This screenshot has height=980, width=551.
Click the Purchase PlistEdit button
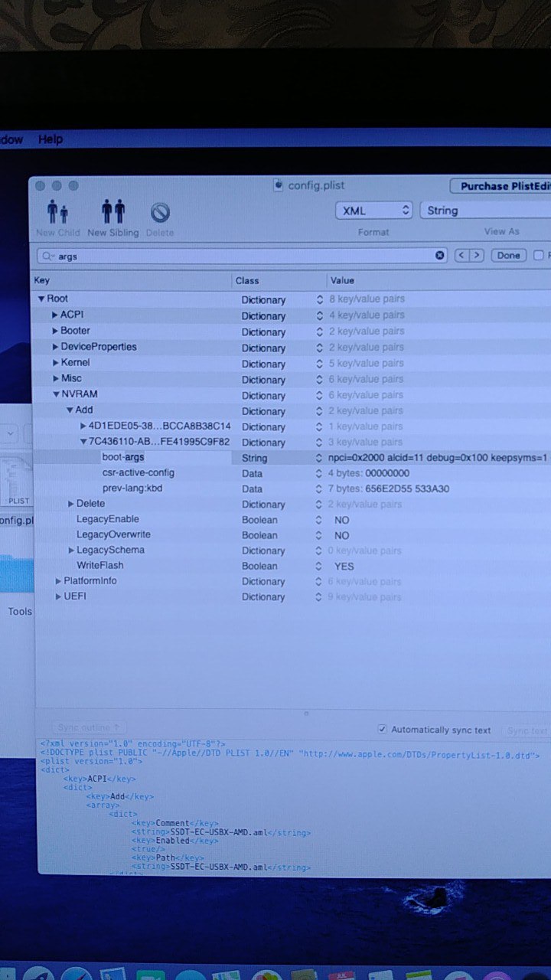(x=500, y=186)
